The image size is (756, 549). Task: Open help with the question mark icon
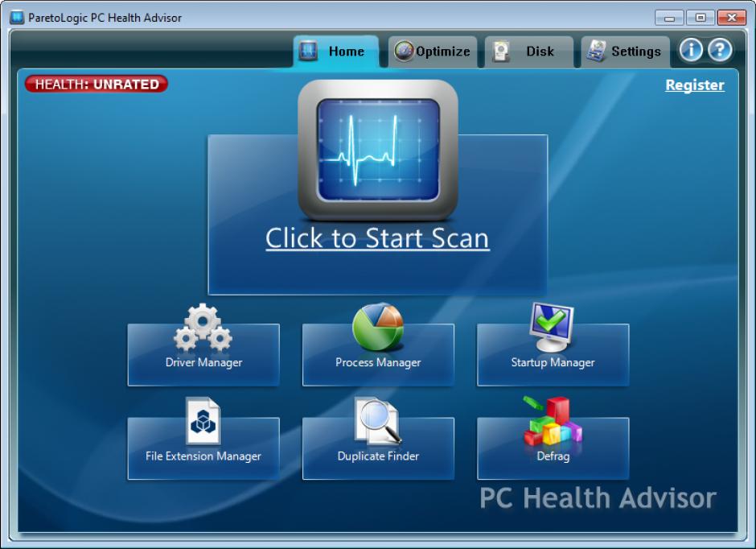[x=719, y=50]
